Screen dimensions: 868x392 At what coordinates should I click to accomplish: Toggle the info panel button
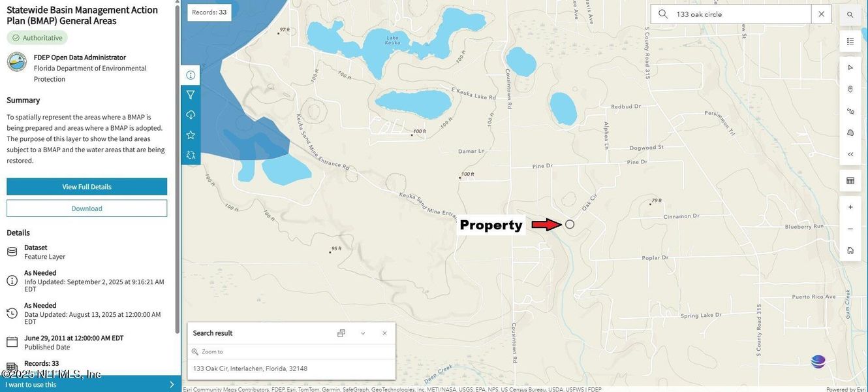coord(191,75)
